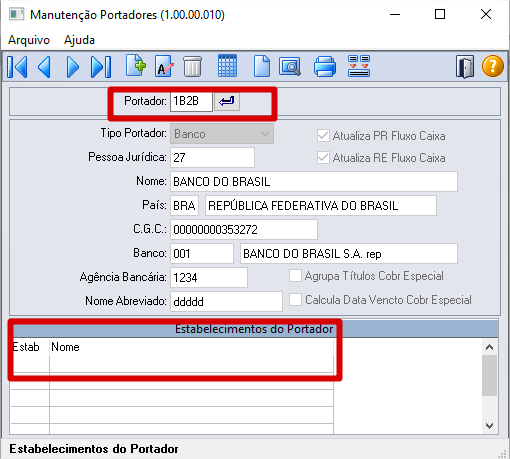
Task: Confirm Portador with return arrow button
Action: click(x=227, y=101)
